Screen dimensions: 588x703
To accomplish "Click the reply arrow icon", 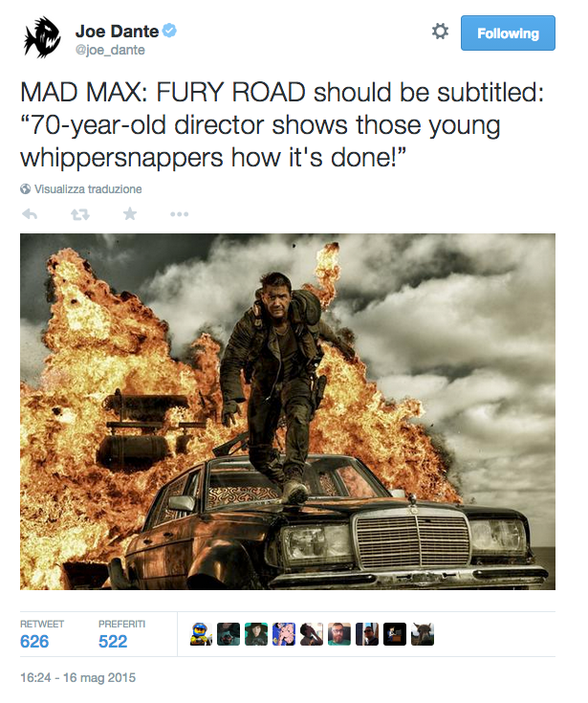I will pos(30,214).
